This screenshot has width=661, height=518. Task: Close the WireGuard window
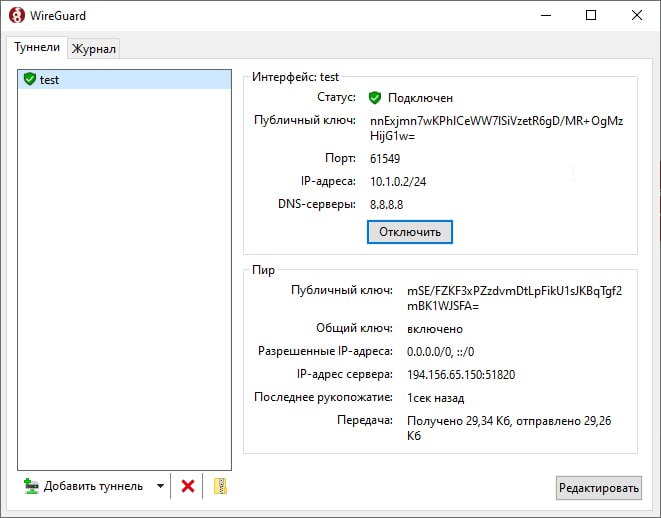pyautogui.click(x=637, y=16)
